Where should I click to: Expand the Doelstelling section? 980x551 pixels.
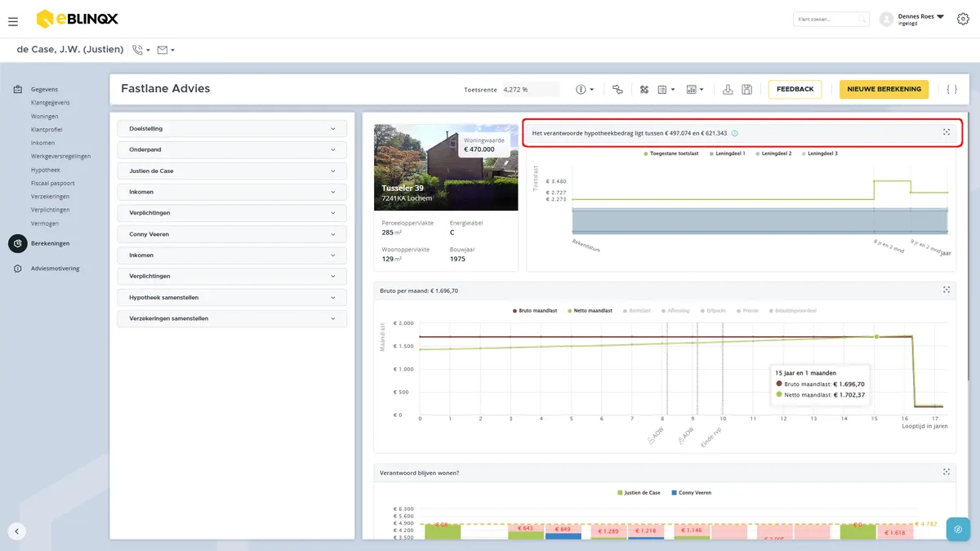pos(232,129)
